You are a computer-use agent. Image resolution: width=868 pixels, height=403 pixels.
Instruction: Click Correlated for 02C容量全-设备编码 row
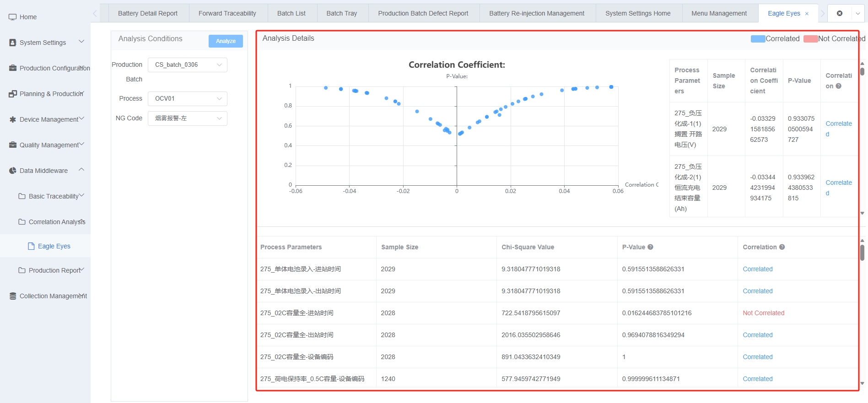pyautogui.click(x=758, y=357)
